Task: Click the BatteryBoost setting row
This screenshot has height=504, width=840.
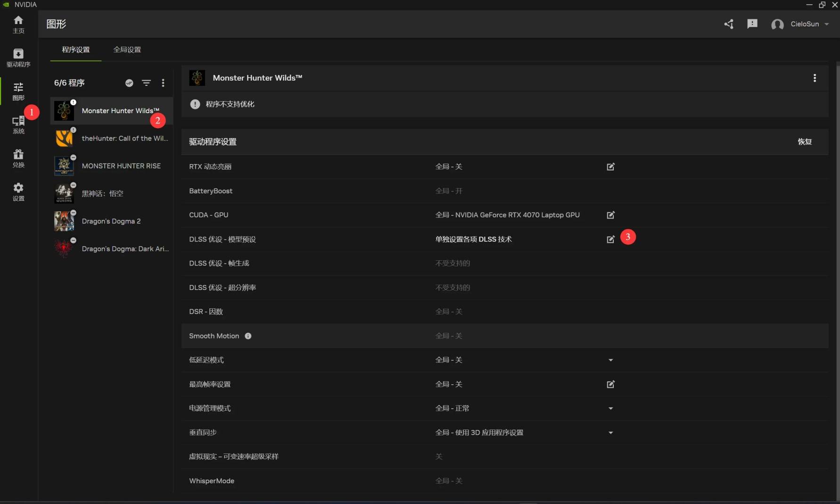Action: [x=505, y=191]
